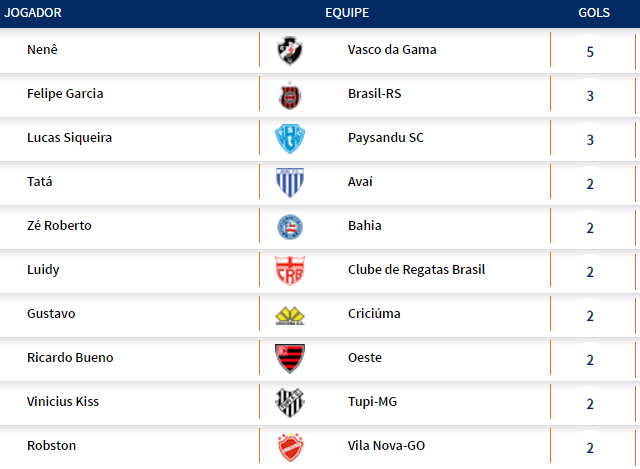Click the Tupi-MG team crest
This screenshot has width=640, height=469.
[290, 402]
